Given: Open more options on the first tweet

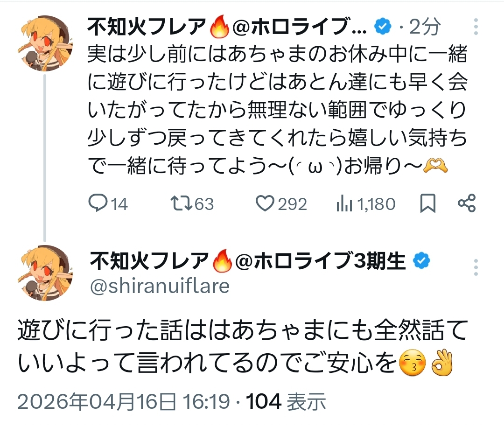Looking at the screenshot, I should [476, 28].
